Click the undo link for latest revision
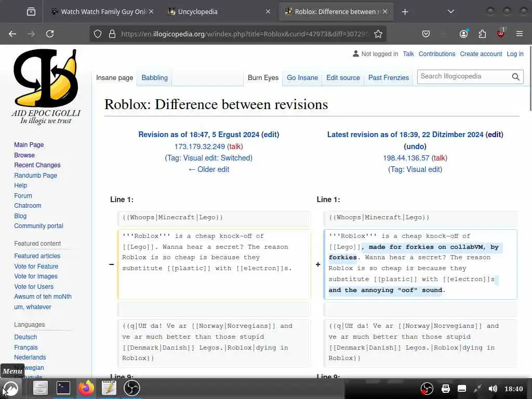Screen dimensions: 532x399 tap(415, 147)
